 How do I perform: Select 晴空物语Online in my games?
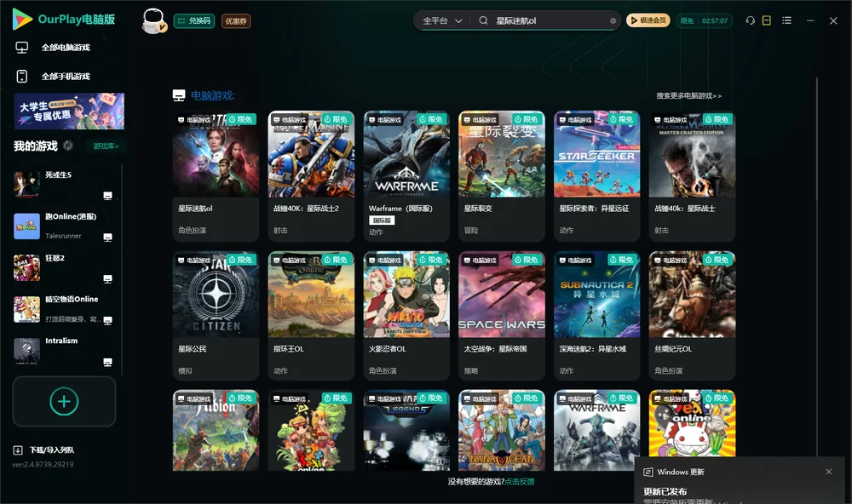pyautogui.click(x=64, y=310)
